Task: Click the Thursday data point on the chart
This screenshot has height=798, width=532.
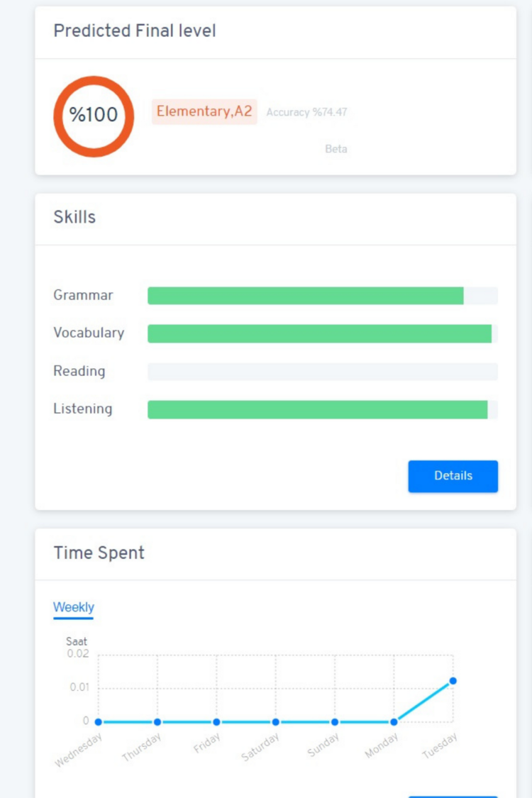Action: coord(156,721)
